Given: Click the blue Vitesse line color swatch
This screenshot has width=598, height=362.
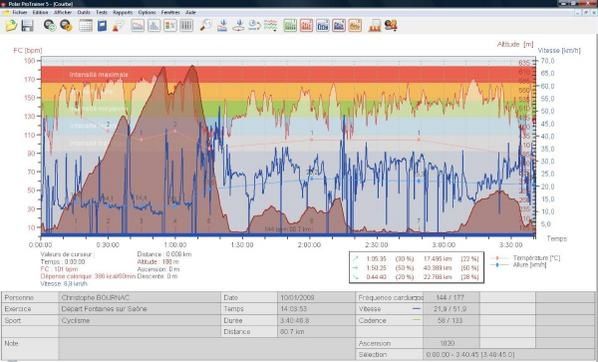Looking at the screenshot, I should point(417,309).
